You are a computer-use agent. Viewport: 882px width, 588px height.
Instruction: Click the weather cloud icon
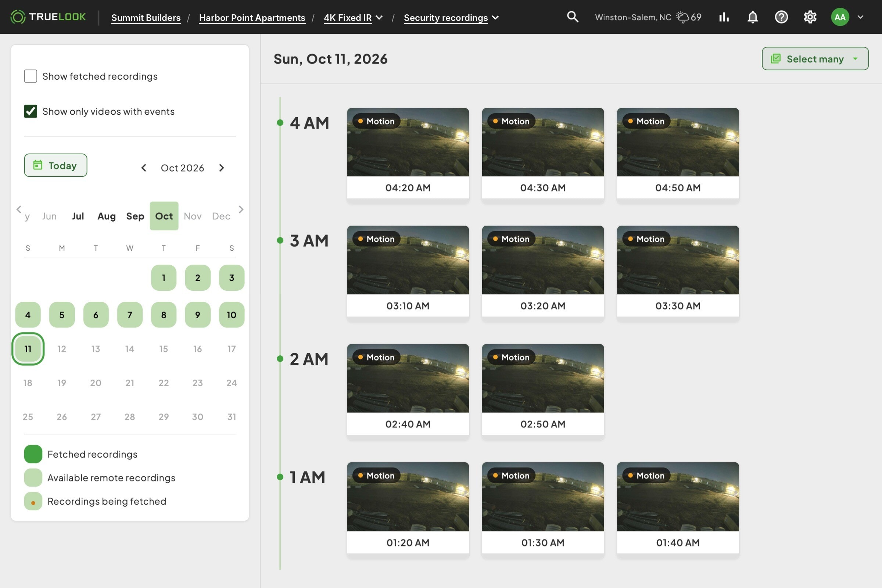coord(682,17)
